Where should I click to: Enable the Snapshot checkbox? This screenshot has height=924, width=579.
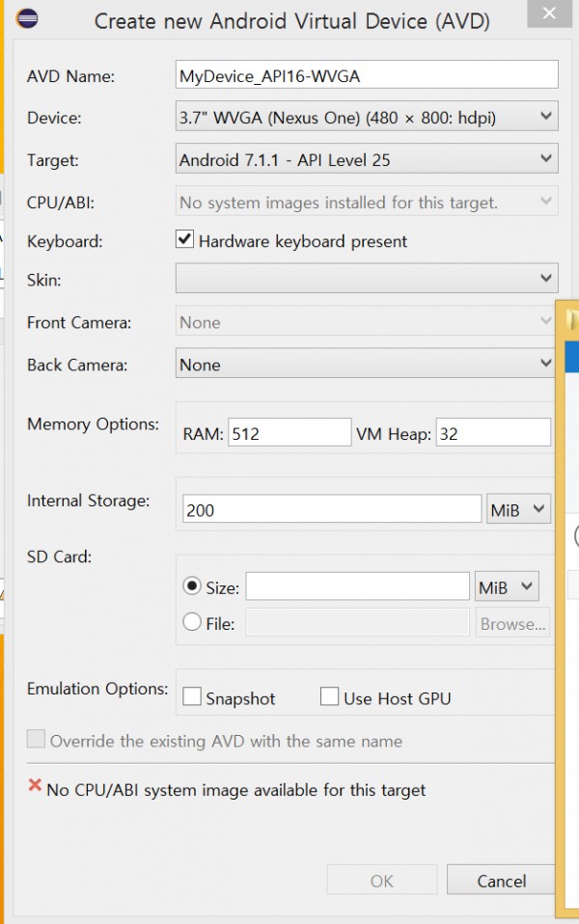(x=192, y=696)
